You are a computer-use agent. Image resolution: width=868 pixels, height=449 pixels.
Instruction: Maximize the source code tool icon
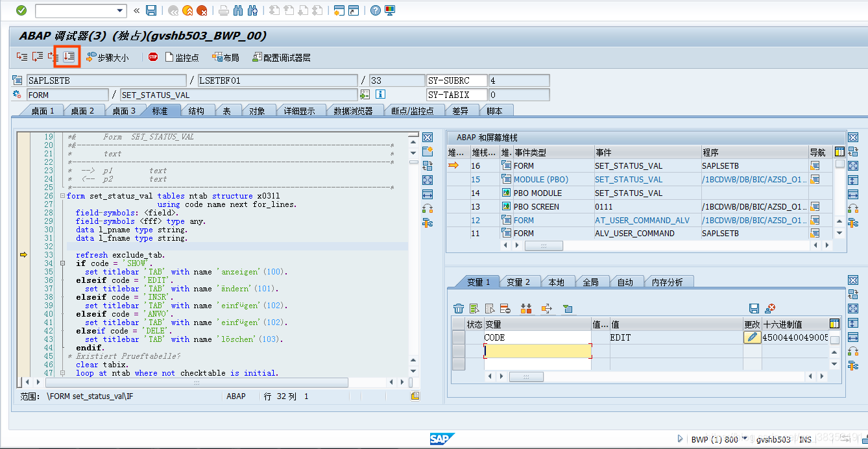coord(428,180)
